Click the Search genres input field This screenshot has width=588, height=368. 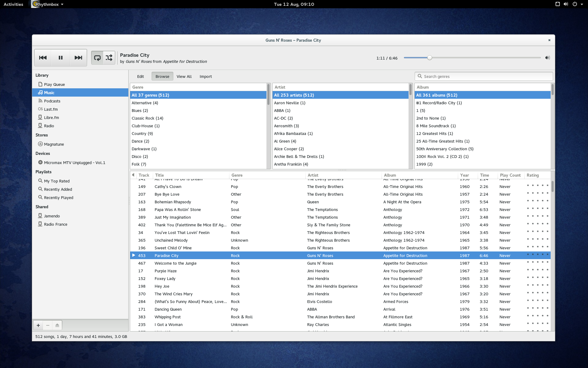pos(483,76)
